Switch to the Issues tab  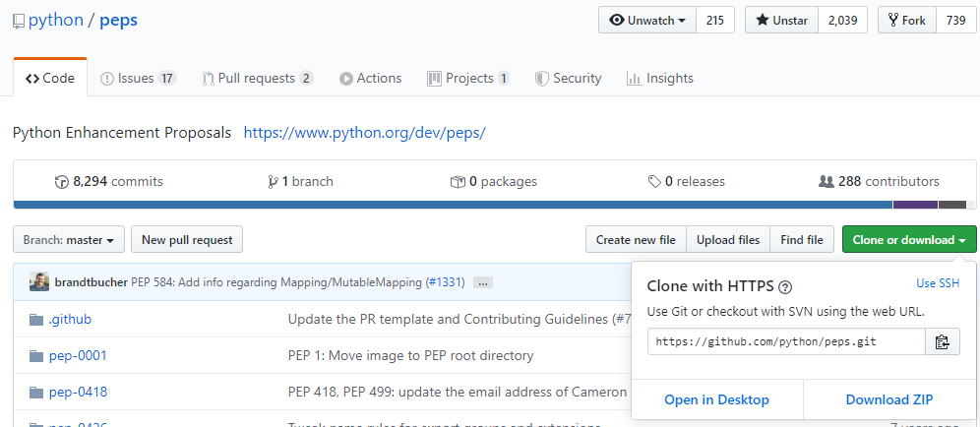point(138,78)
